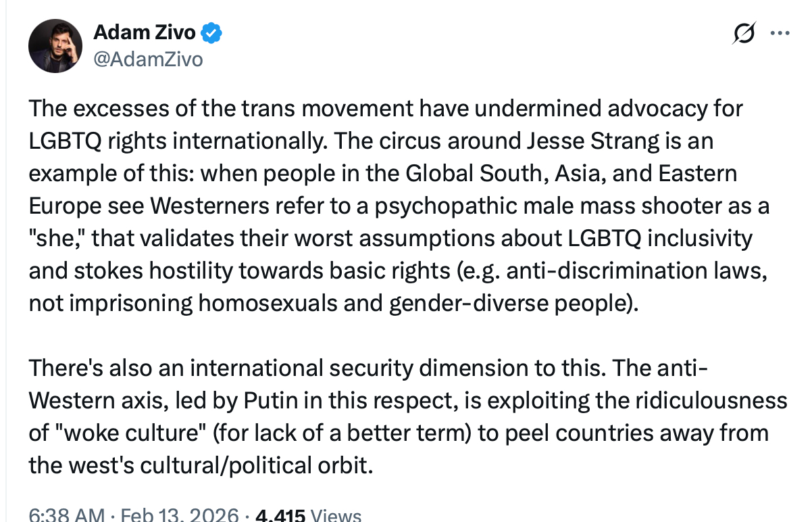Viewport: 812px width, 522px height.
Task: Open the @AdamZivo handle link
Action: coord(148,60)
